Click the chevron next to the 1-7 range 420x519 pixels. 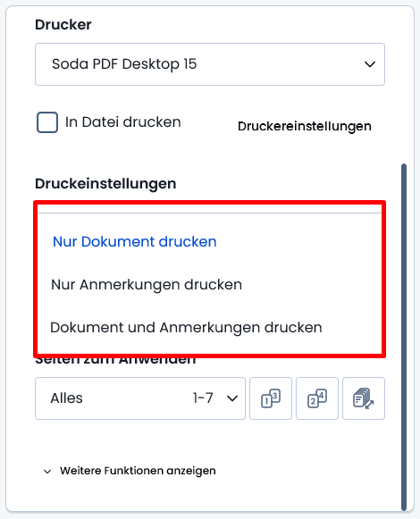click(x=232, y=398)
